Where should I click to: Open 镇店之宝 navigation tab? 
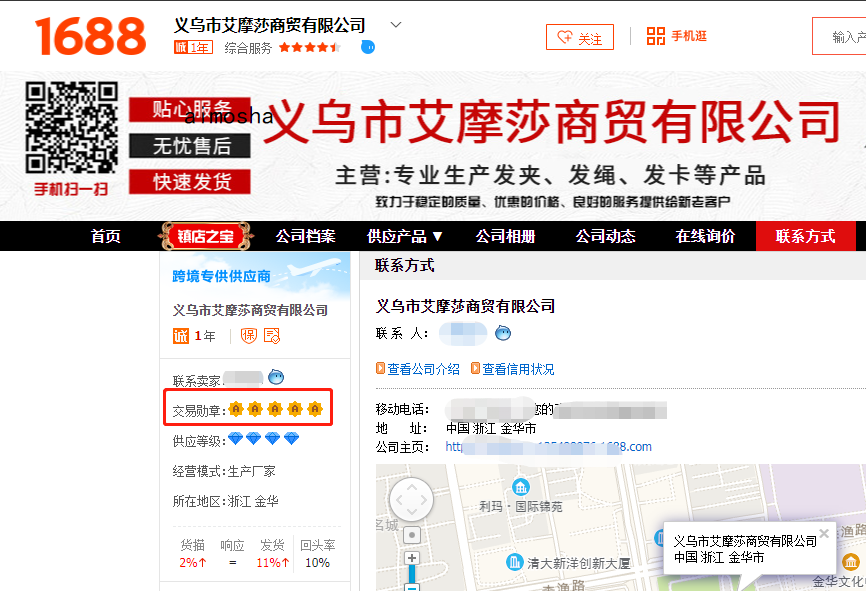205,236
